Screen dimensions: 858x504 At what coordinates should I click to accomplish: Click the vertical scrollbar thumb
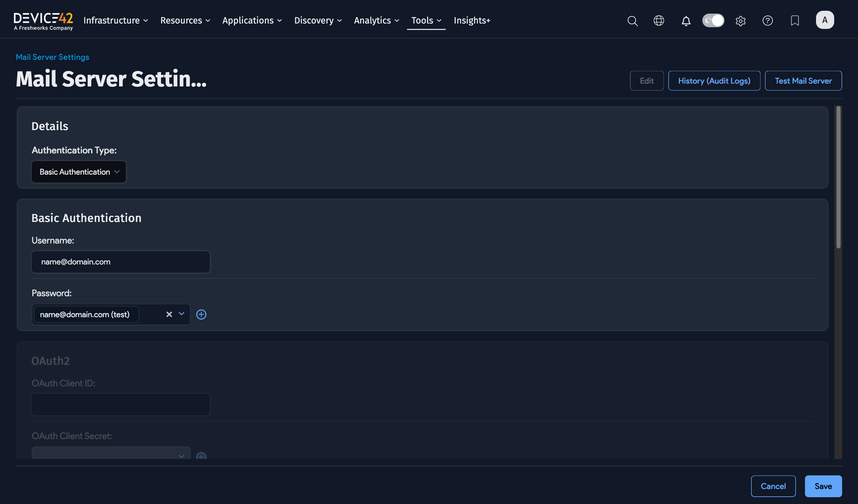tap(838, 177)
